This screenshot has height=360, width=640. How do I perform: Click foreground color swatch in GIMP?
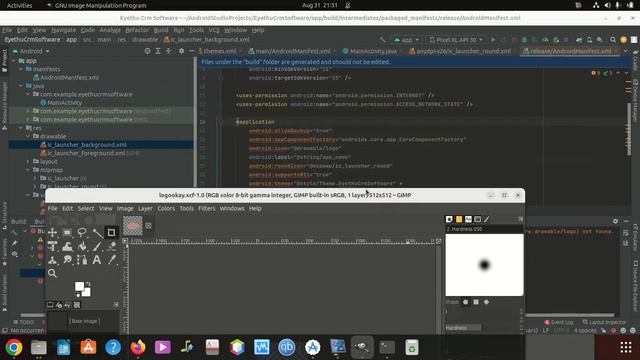click(80, 287)
